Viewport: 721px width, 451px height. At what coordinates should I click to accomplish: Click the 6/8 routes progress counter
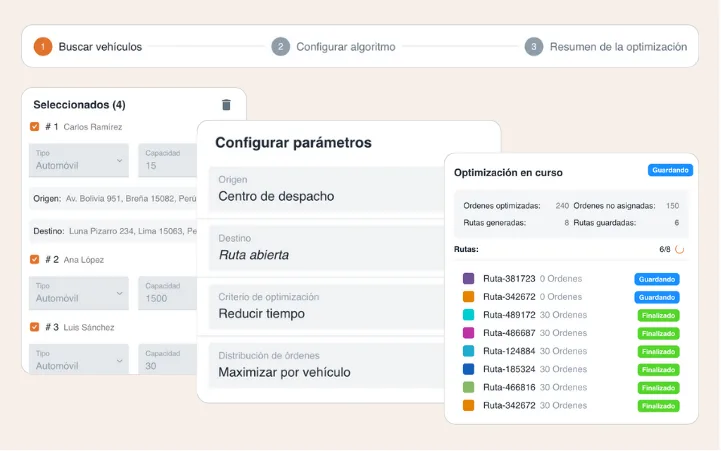[x=664, y=249]
